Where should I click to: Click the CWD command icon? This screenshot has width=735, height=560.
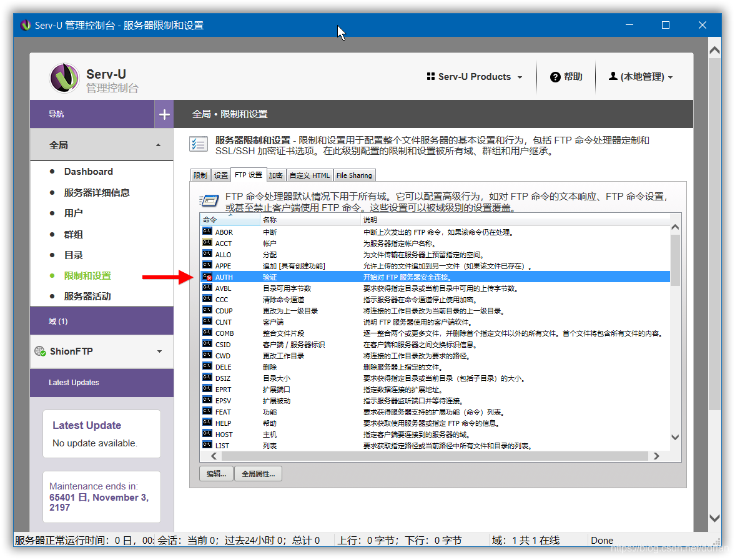(207, 355)
